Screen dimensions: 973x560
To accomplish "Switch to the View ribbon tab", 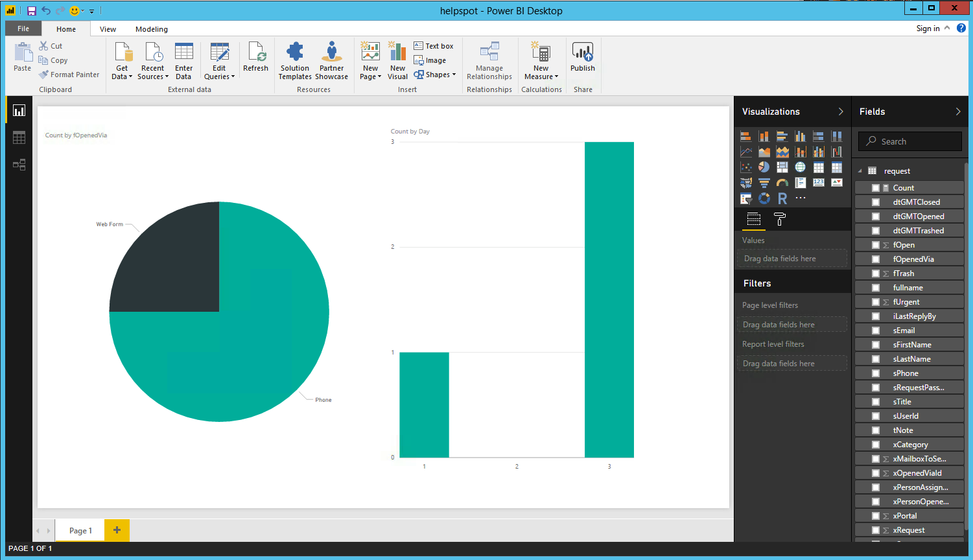I will tap(108, 29).
